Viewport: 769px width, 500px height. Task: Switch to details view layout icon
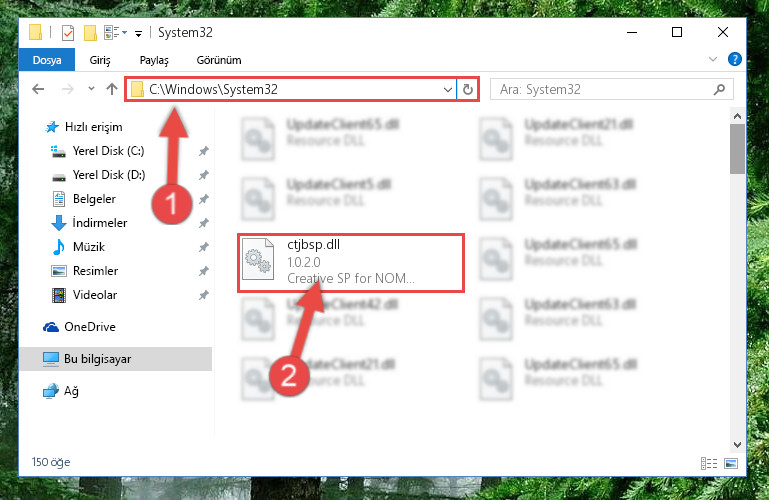(709, 463)
